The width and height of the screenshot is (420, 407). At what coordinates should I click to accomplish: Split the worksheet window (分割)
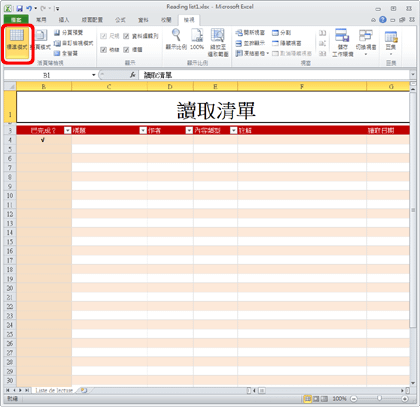[x=282, y=32]
